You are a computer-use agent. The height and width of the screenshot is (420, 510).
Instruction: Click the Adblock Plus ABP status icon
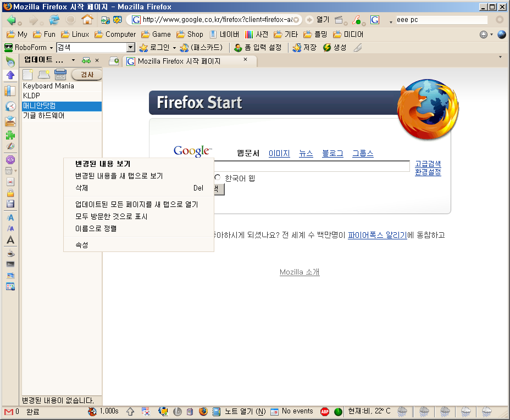pyautogui.click(x=325, y=412)
